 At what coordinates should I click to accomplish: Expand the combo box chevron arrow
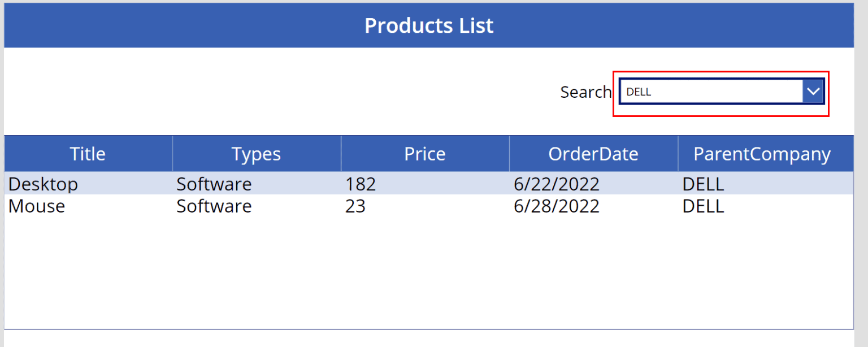tap(814, 91)
